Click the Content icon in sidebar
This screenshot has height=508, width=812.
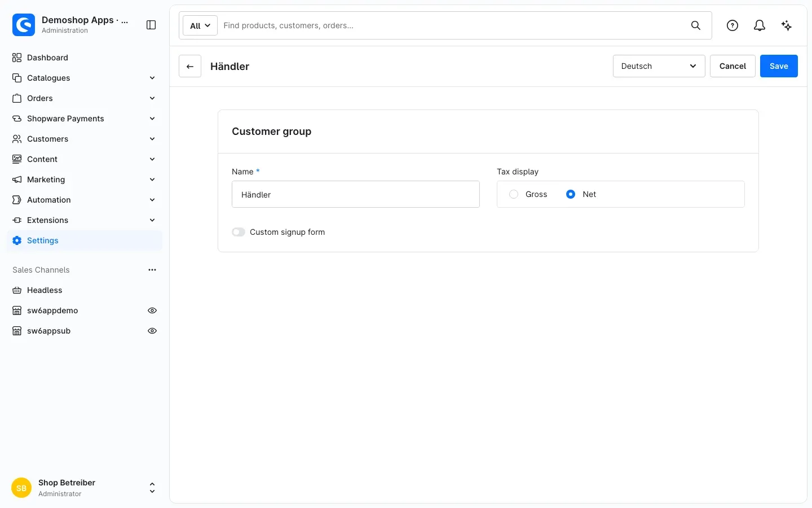pos(17,159)
